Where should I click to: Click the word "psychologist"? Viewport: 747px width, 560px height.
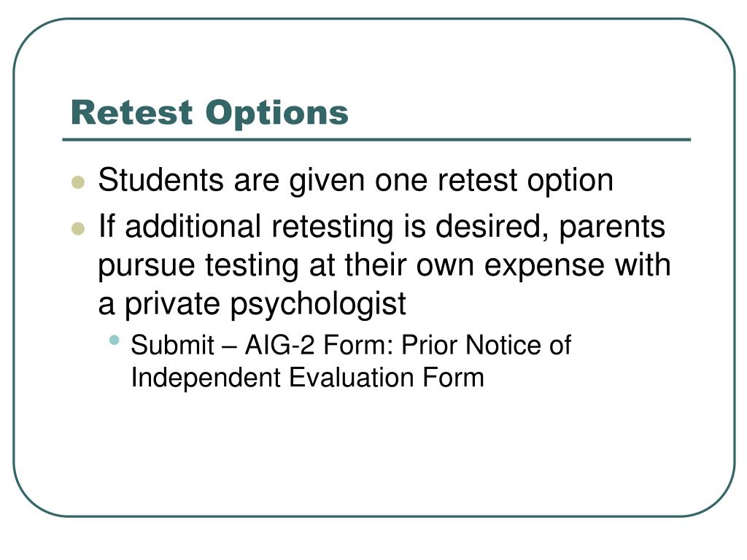318,304
